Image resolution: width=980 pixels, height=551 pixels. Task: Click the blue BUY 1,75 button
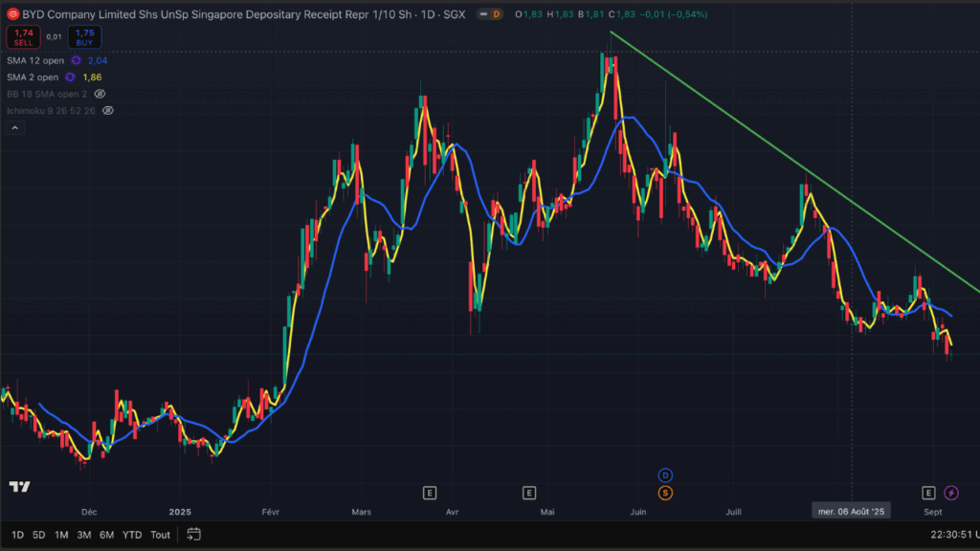84,37
